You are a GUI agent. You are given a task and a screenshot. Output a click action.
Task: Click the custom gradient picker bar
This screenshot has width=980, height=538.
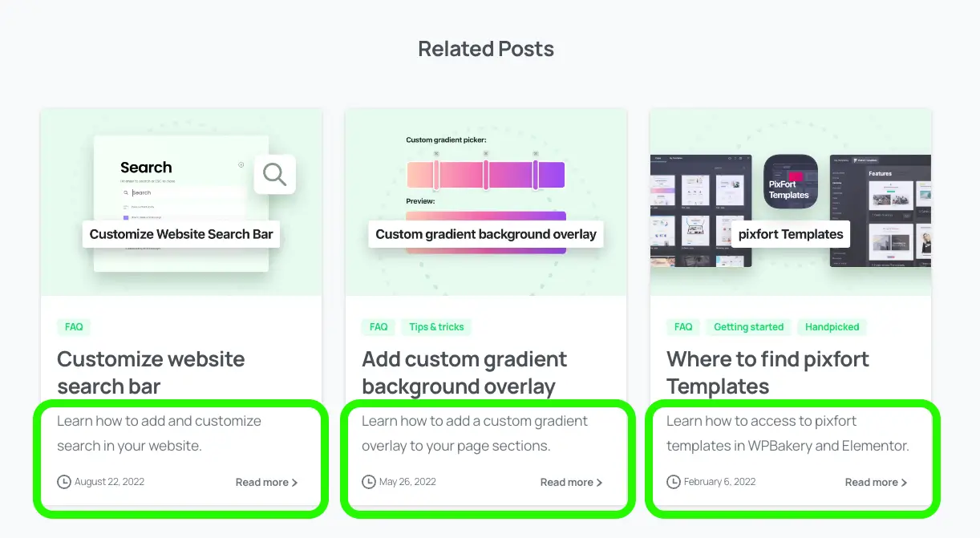485,175
